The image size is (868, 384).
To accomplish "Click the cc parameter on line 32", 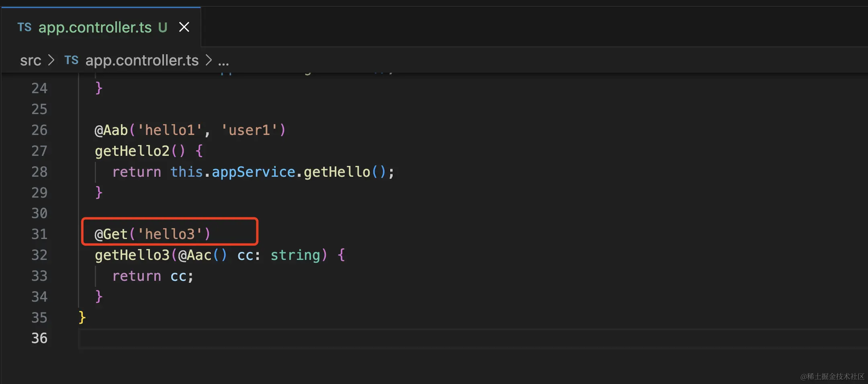I will [245, 255].
